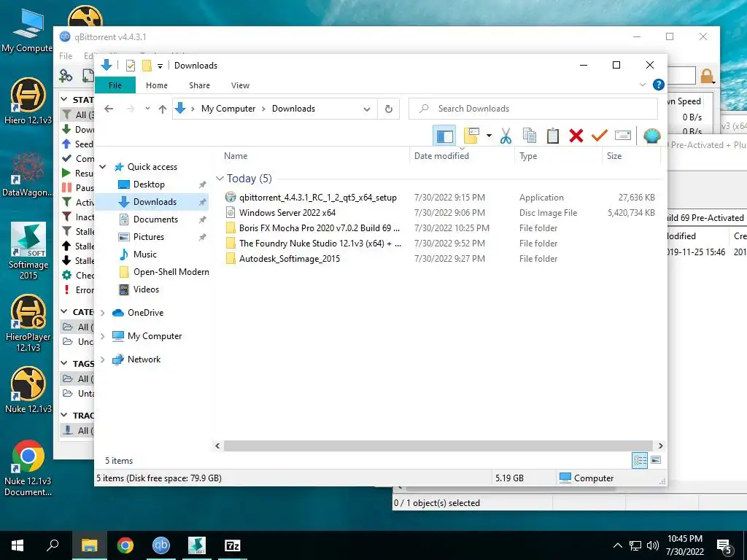Switch to details view button

tap(640, 460)
